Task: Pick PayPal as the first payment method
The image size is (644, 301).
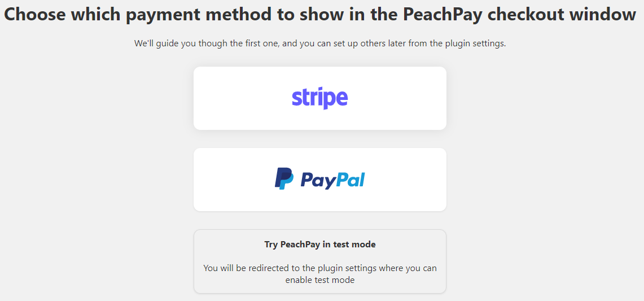Action: point(320,180)
